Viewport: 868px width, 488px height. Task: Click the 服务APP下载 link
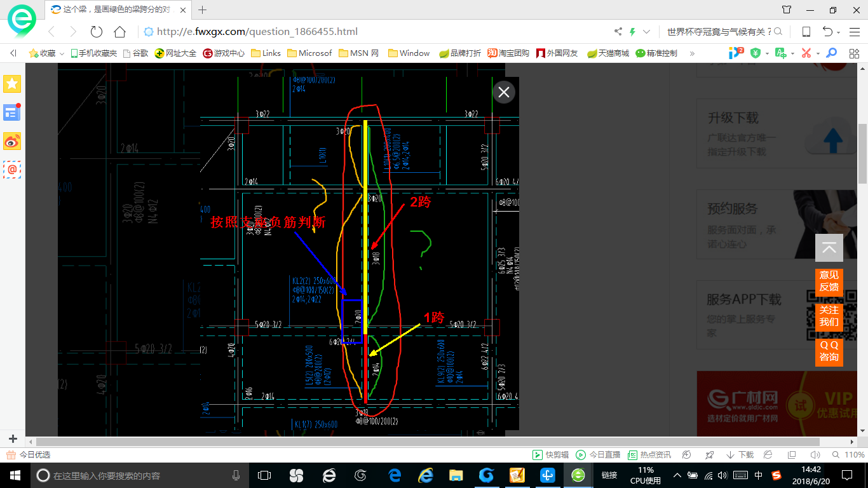(x=744, y=299)
